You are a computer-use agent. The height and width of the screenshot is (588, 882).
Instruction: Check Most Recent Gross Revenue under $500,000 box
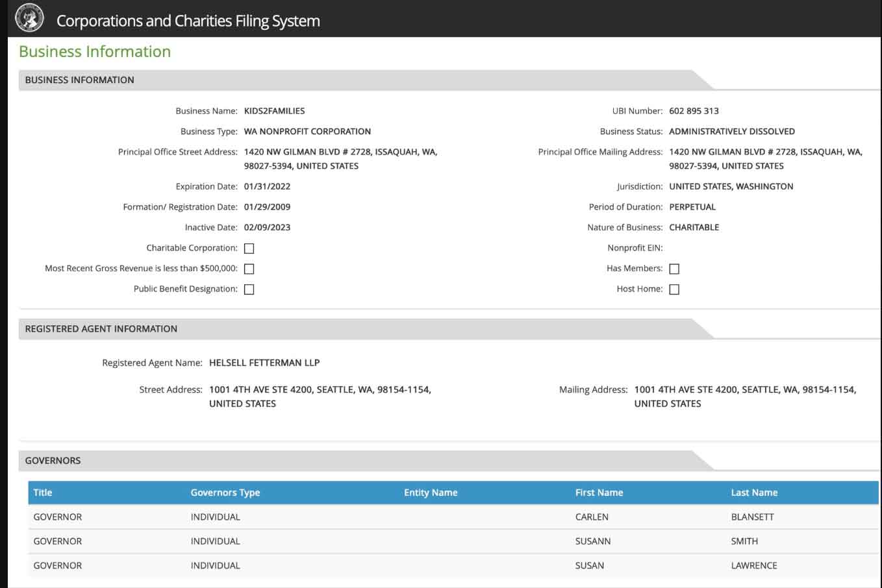pyautogui.click(x=249, y=269)
